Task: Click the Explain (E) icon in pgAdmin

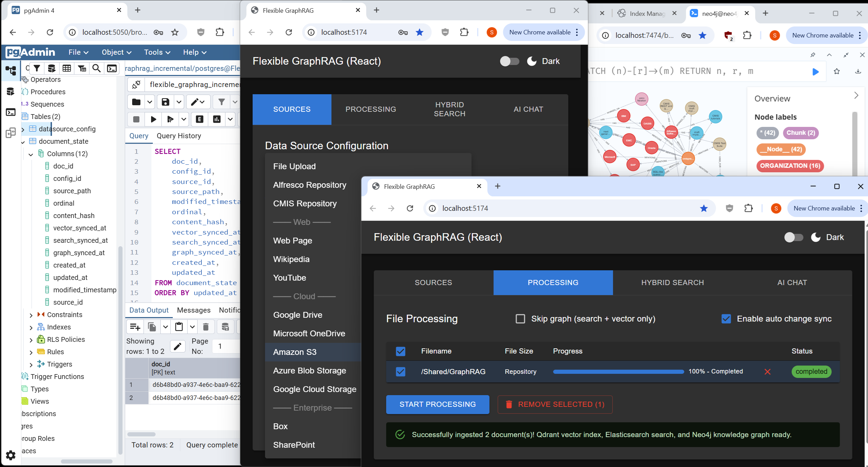Action: pos(200,119)
